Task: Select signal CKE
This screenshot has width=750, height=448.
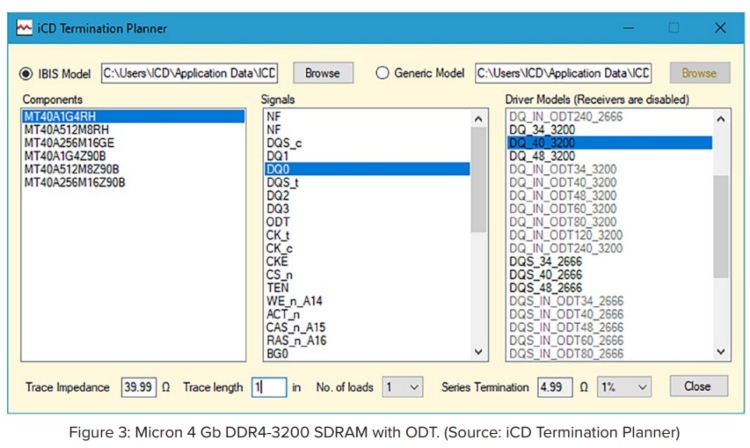Action: click(x=367, y=262)
